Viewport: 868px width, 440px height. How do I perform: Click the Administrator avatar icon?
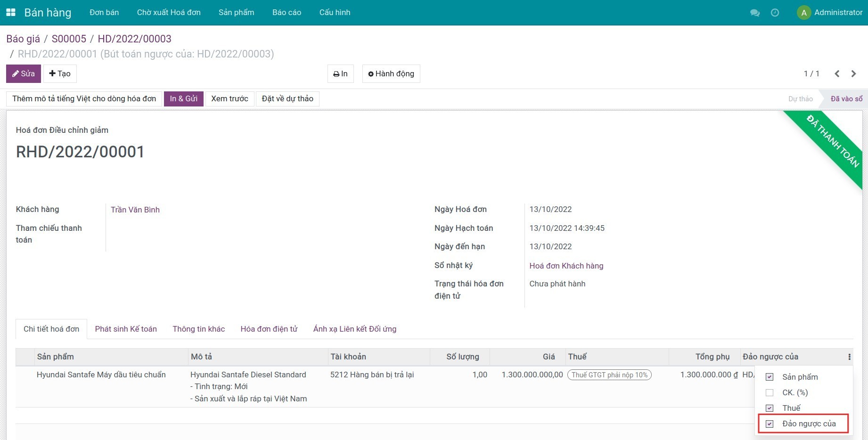pos(803,13)
